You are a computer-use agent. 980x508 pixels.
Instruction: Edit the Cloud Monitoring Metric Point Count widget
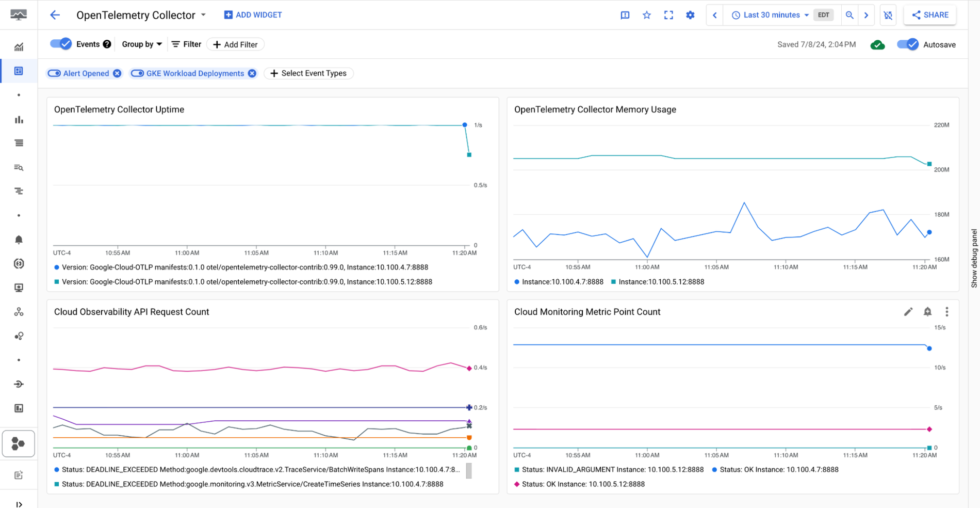point(908,311)
